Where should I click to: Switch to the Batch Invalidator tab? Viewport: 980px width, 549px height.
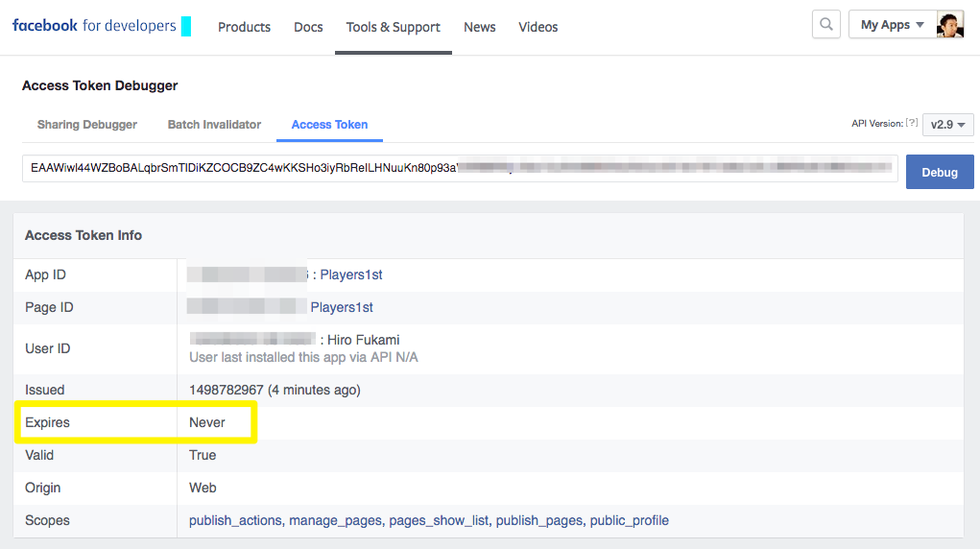point(214,125)
